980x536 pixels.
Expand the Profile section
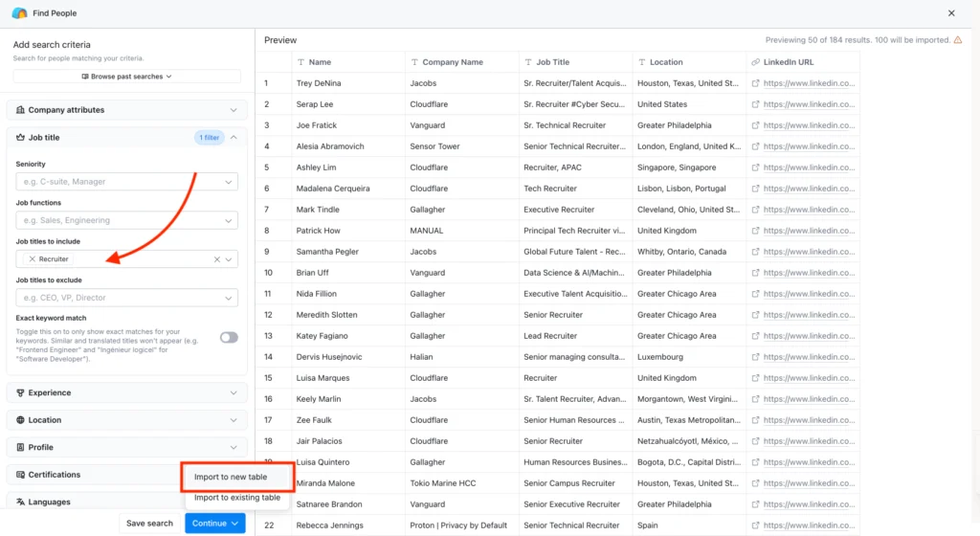point(126,447)
